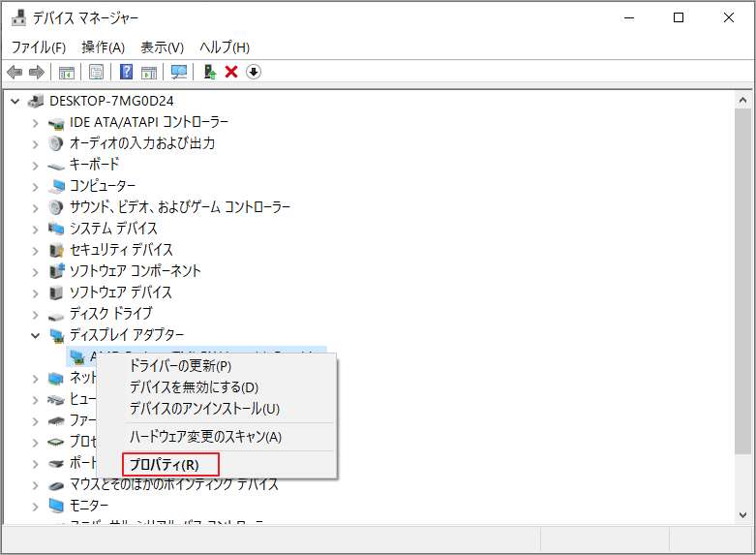Expand the キーボード node
Viewport: 756px width, 555px height.
[35, 166]
